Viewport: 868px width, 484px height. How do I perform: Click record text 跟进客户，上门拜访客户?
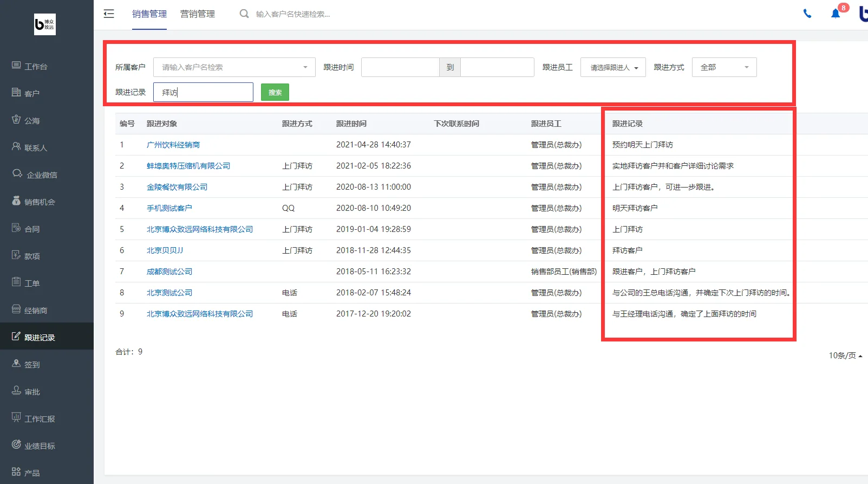tap(654, 272)
